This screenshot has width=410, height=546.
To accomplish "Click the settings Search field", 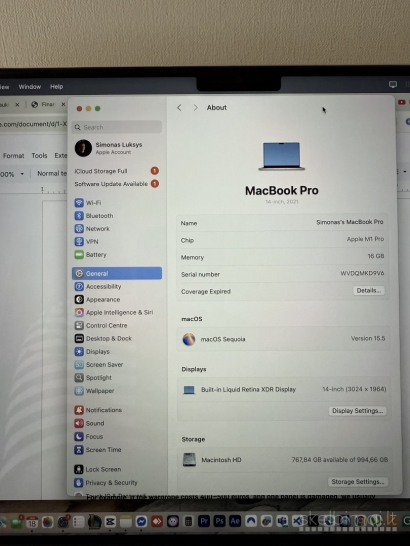I will pyautogui.click(x=117, y=127).
